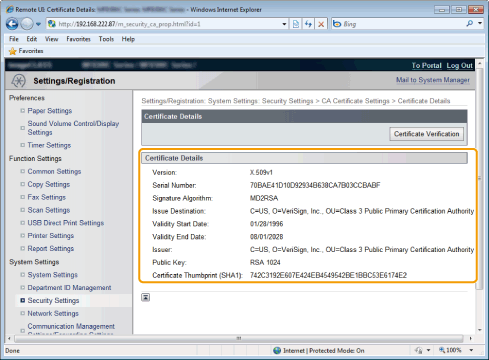This screenshot has height=360, width=489.
Task: Click the Compatibility View page icon
Action: click(296, 24)
